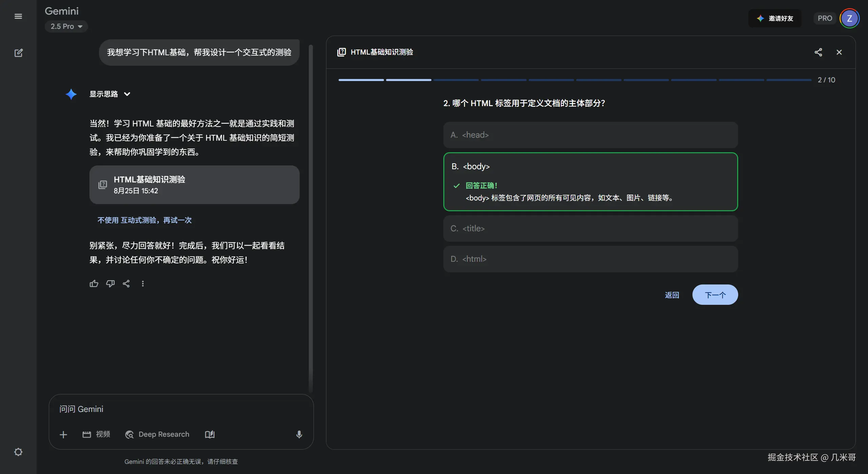Open the 2.5 Pro model dropdown
The image size is (868, 474).
66,26
